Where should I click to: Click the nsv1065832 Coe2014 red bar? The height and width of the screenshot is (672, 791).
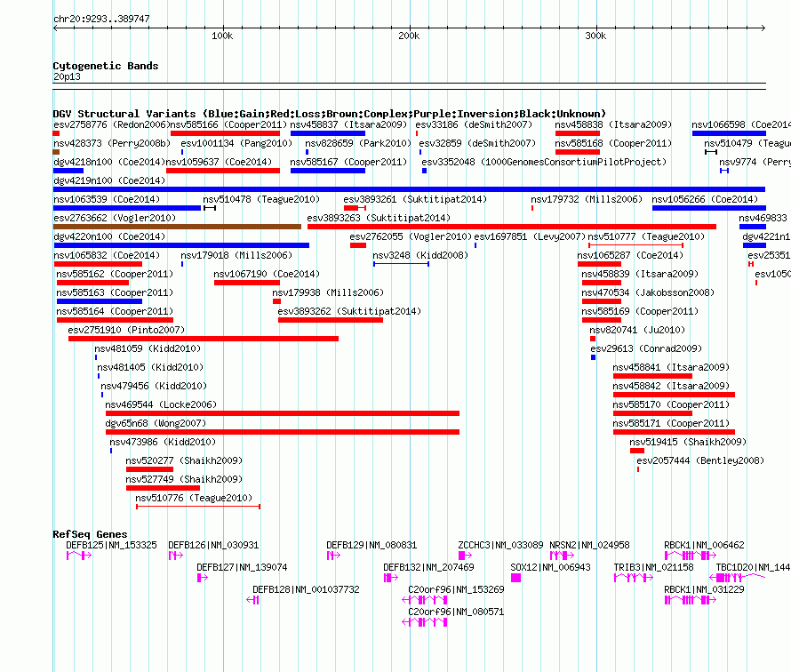point(98,264)
